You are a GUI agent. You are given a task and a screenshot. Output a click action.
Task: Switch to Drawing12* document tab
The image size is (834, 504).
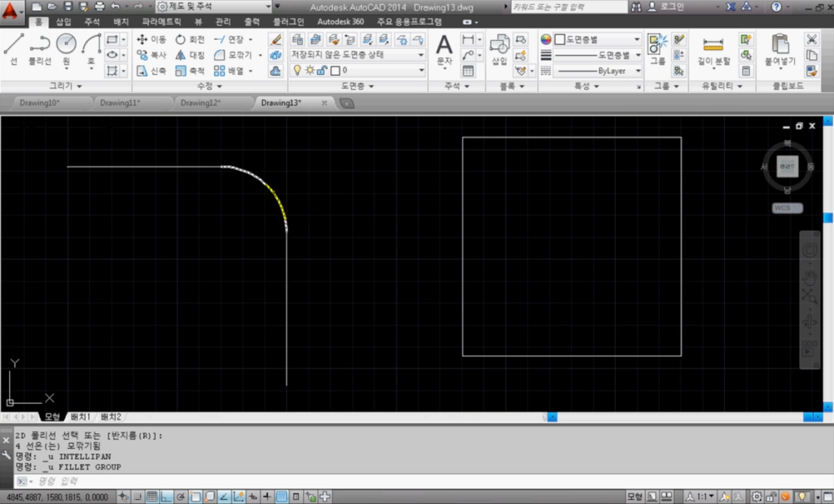pyautogui.click(x=200, y=103)
